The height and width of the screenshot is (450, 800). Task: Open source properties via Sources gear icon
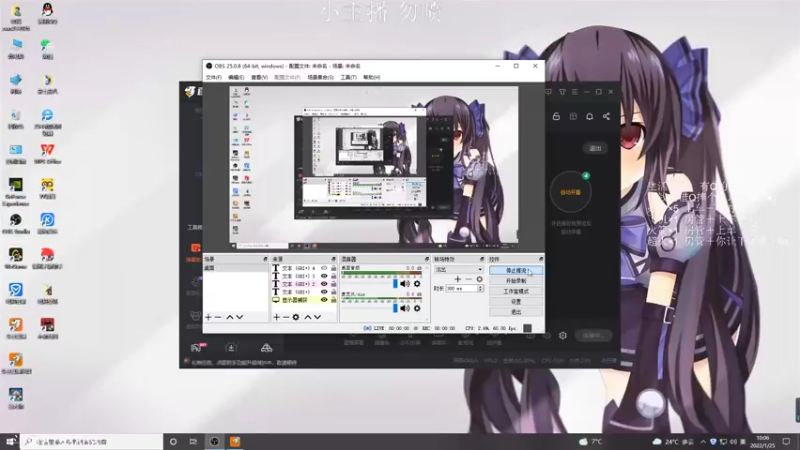click(x=296, y=317)
